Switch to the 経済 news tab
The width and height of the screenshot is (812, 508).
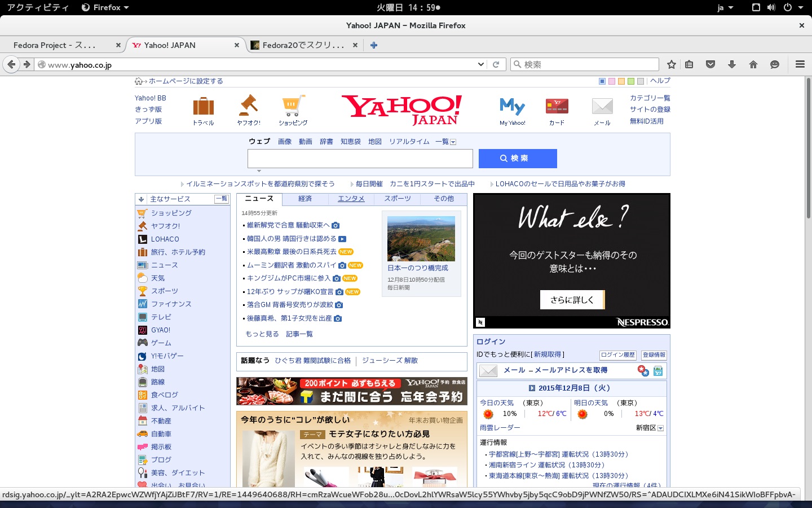click(x=305, y=199)
